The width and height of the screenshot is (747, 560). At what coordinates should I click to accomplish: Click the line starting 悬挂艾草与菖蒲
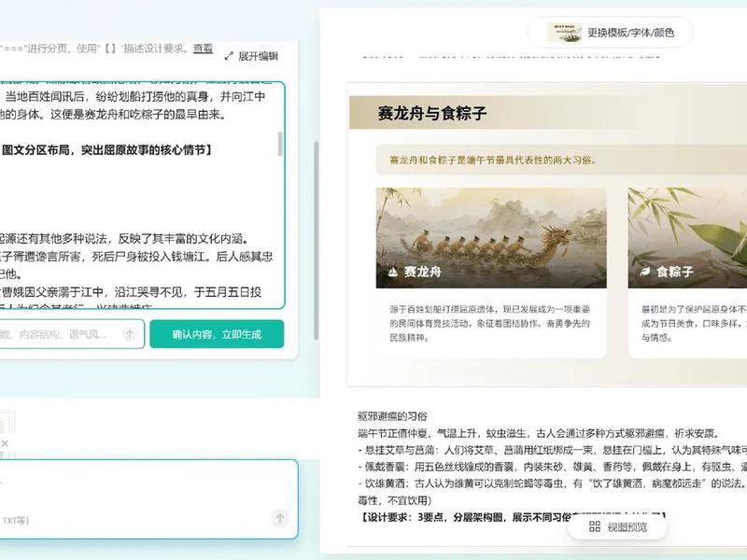tap(552, 450)
